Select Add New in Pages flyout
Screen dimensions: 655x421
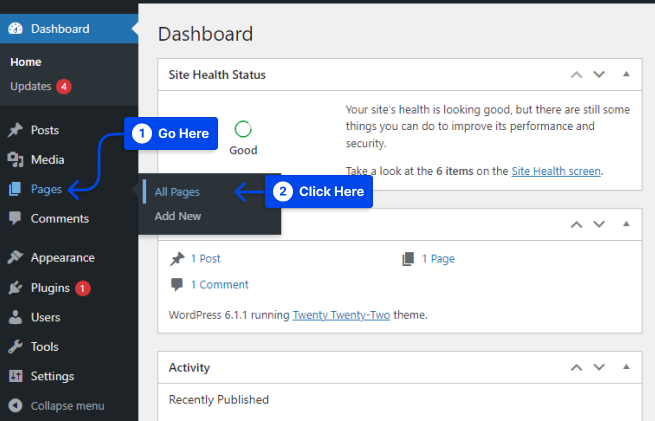point(178,216)
